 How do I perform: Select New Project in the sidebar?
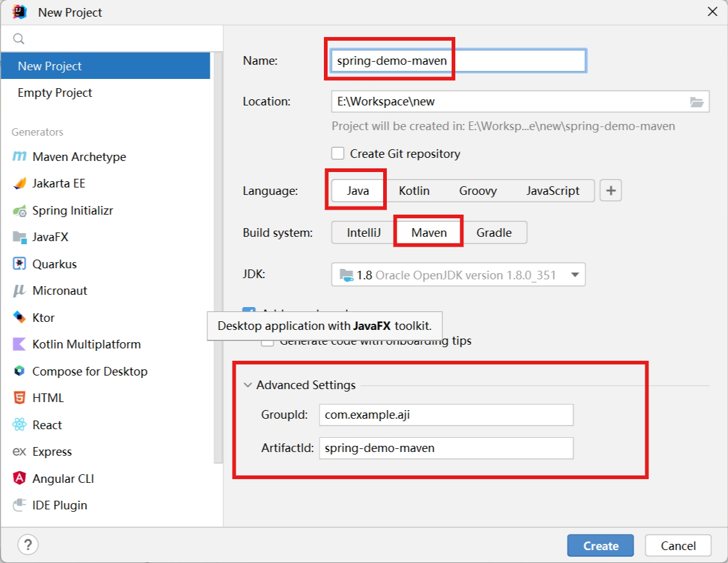(x=105, y=66)
